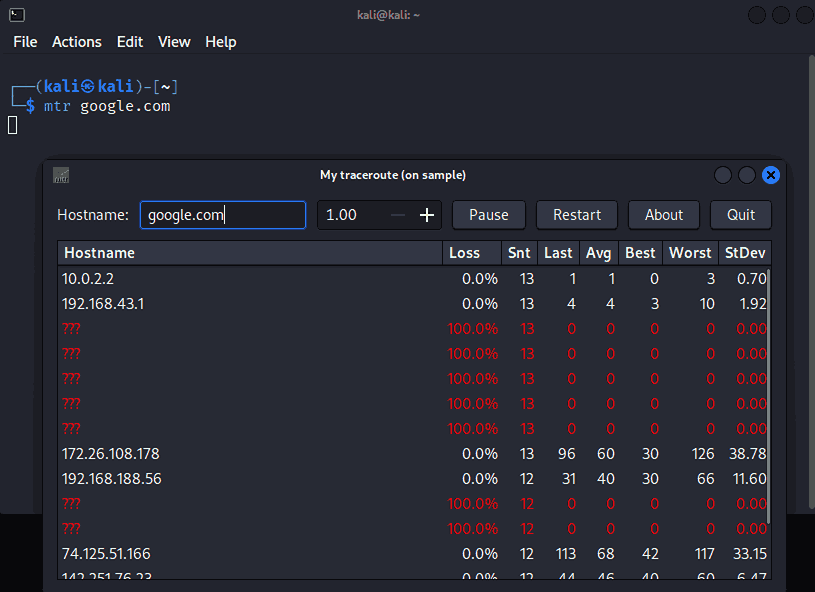Open the Actions menu
This screenshot has width=815, height=592.
tap(77, 42)
